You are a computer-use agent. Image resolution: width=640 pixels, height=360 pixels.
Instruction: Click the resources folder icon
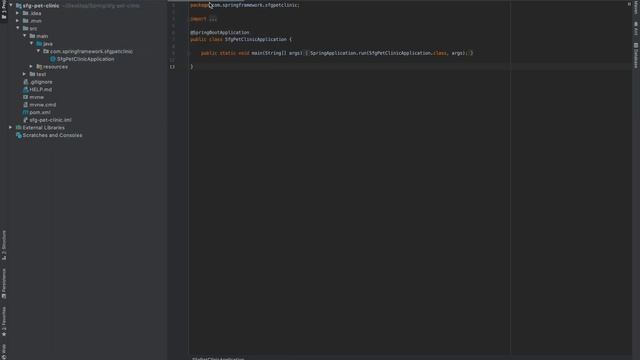(x=39, y=66)
